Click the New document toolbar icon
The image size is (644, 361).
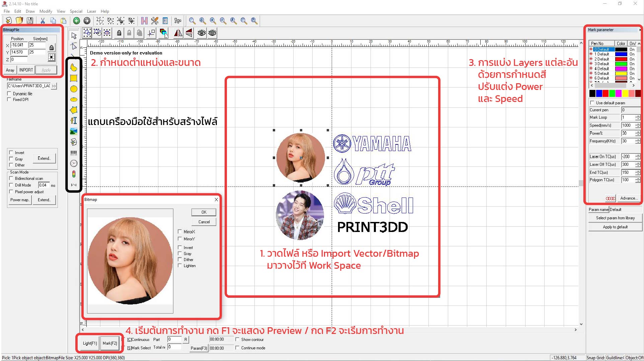tap(9, 21)
